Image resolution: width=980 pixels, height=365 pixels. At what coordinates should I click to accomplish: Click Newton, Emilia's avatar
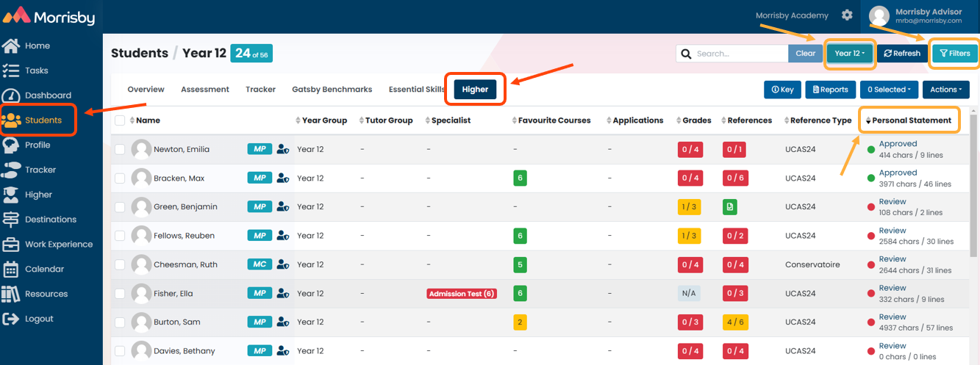[x=141, y=150]
